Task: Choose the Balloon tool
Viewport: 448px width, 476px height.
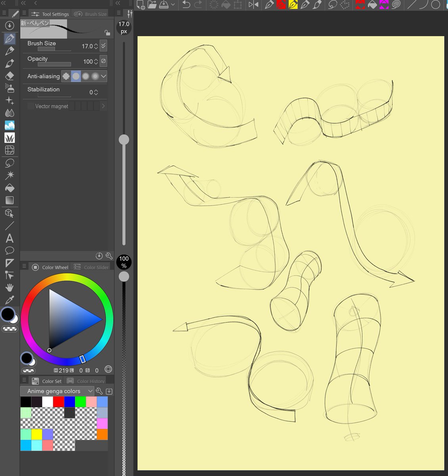Action: pyautogui.click(x=10, y=251)
